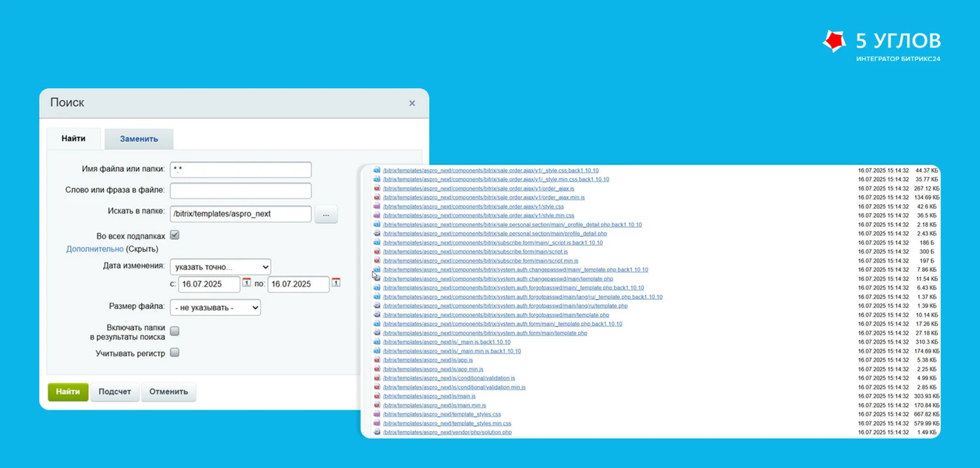
Task: Open the Дата изменения dropdown
Action: click(x=220, y=267)
